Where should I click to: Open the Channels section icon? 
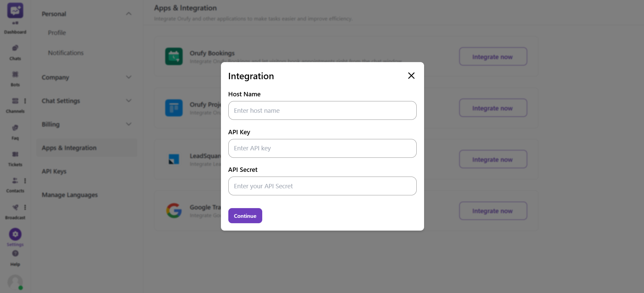tap(15, 101)
